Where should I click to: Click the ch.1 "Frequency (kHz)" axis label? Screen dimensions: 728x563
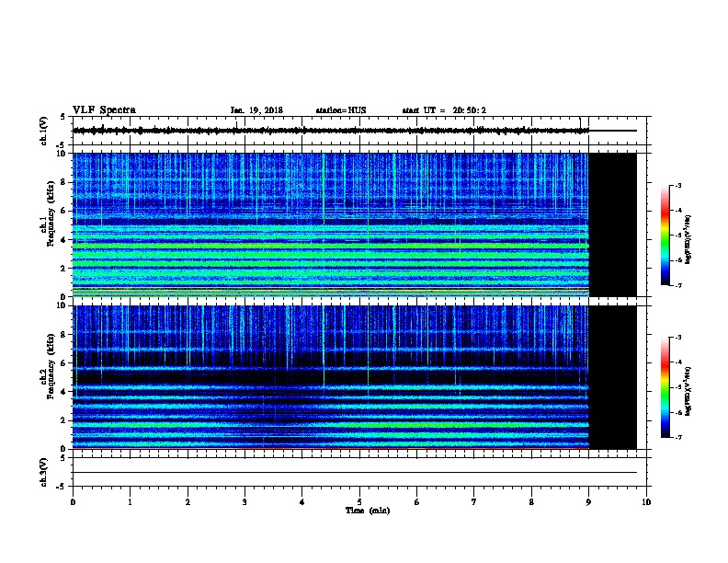[51, 213]
